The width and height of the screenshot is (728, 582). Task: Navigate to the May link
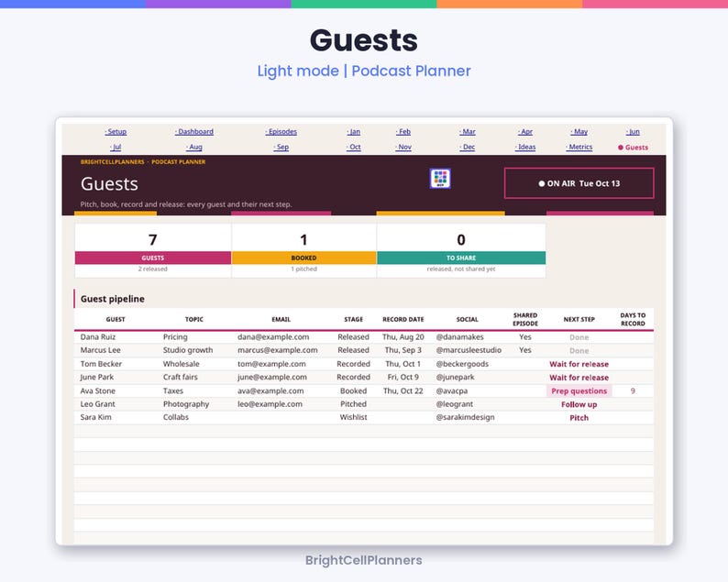[579, 132]
